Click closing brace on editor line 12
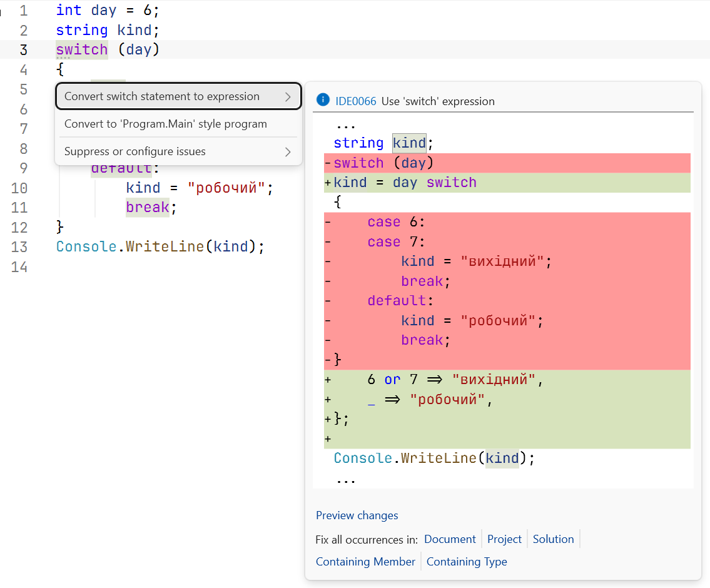Screen dimensions: 710x588 (x=60, y=227)
